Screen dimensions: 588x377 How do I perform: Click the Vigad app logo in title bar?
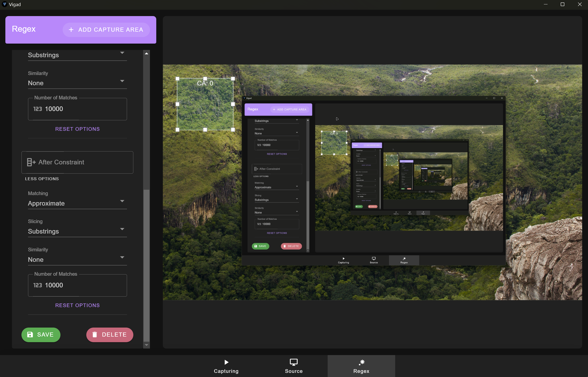4,4
